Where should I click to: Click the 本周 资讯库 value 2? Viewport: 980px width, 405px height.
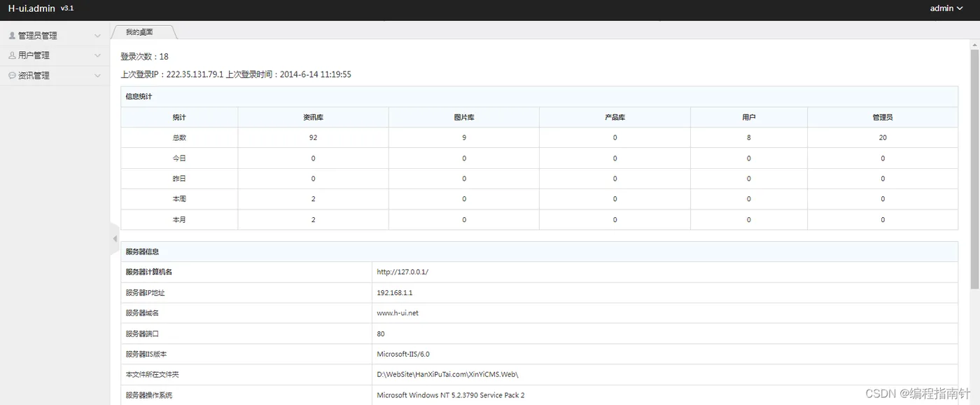tap(313, 199)
